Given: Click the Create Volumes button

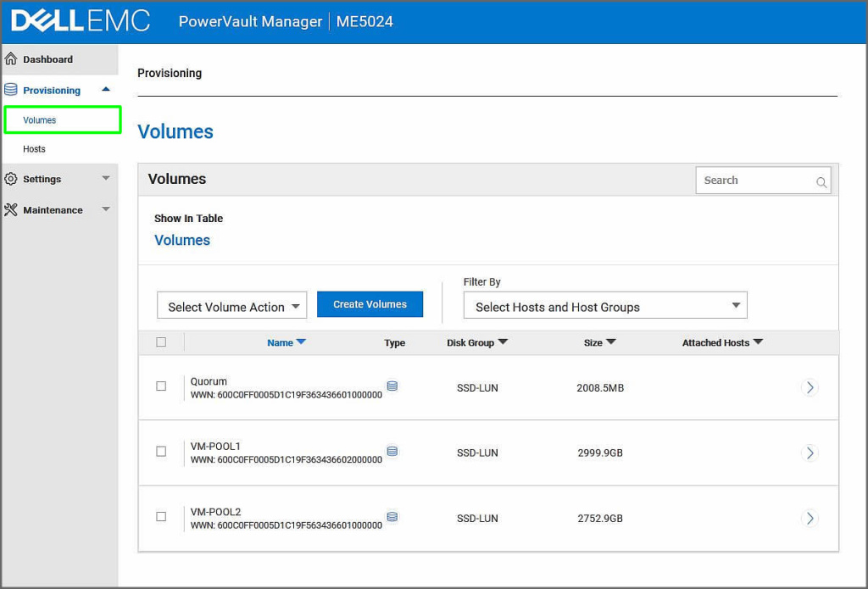Looking at the screenshot, I should tap(370, 304).
